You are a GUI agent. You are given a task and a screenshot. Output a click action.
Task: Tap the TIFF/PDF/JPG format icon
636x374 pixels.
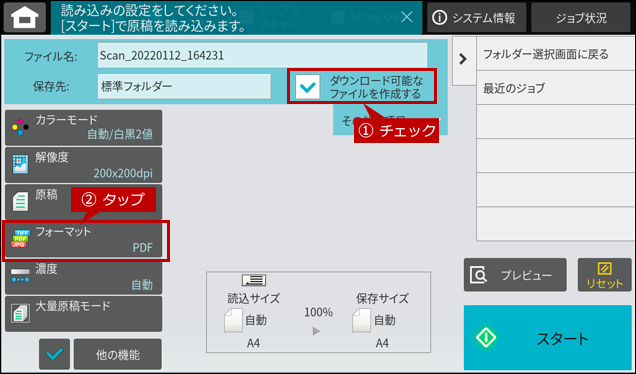[20, 239]
